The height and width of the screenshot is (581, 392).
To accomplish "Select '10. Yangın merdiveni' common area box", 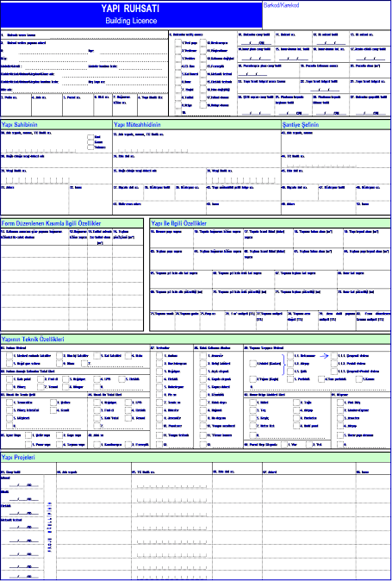I will click(x=202, y=426).
